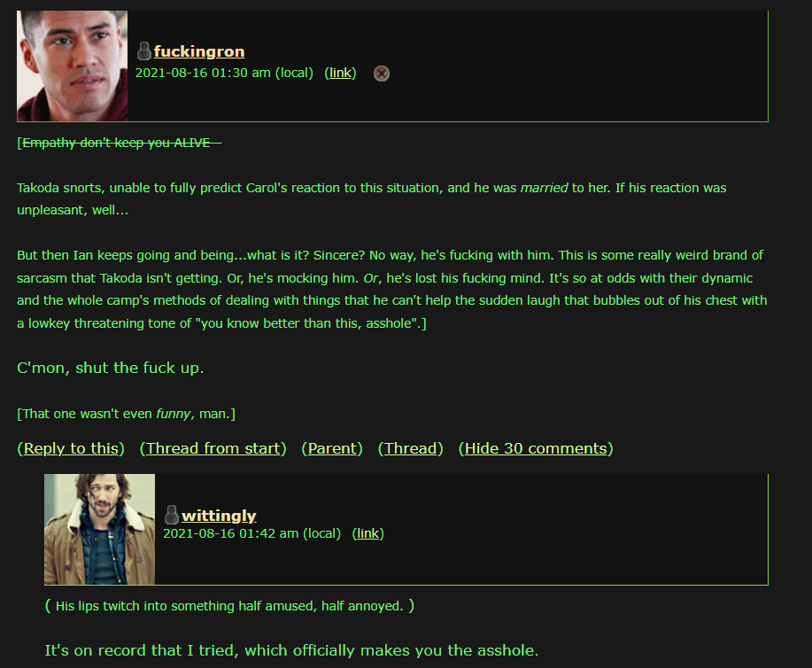The width and height of the screenshot is (812, 668).
Task: Open wittingly's profile via username link
Action: [219, 515]
